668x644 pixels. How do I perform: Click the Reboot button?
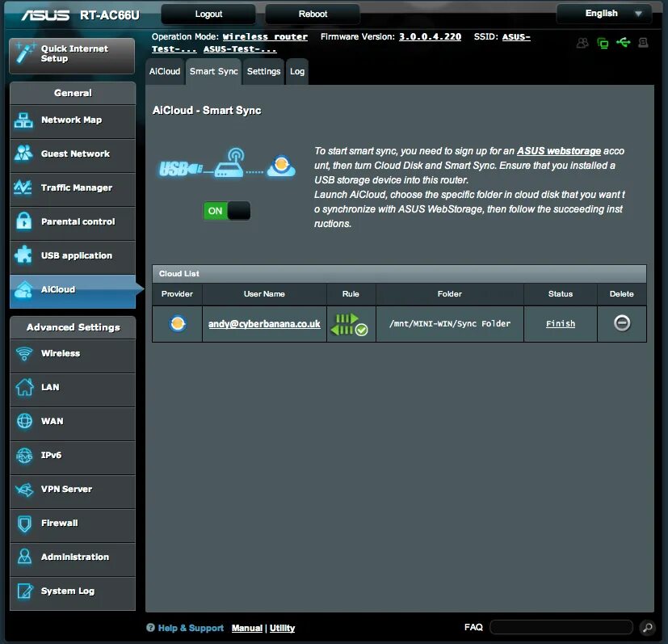(313, 14)
